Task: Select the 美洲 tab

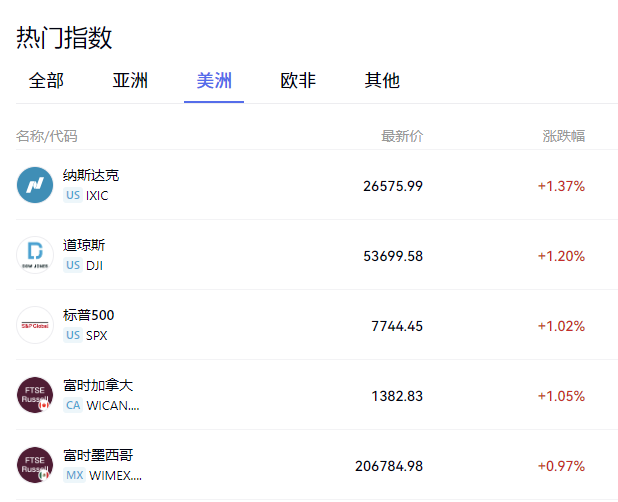Action: point(214,81)
